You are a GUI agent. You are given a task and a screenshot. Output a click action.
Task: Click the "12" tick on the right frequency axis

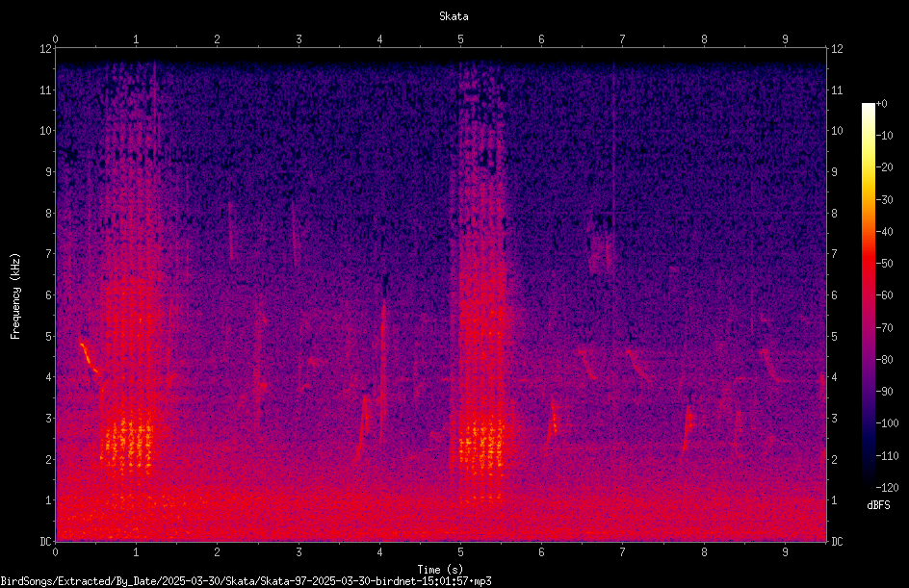click(837, 49)
